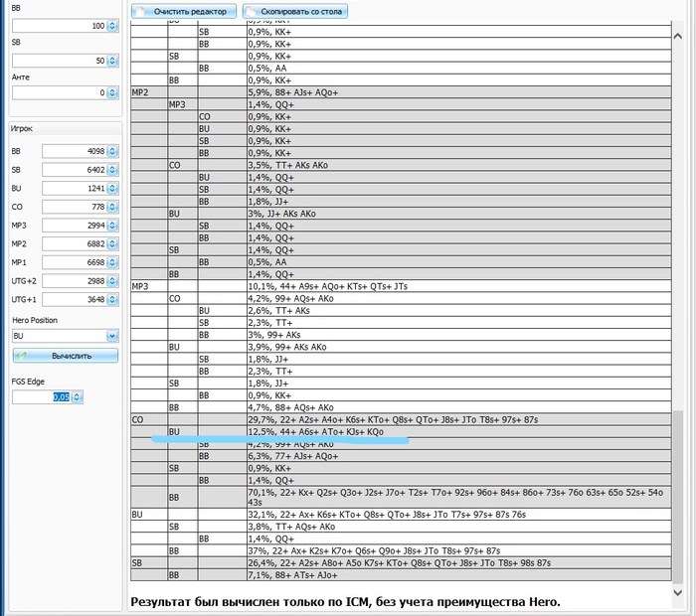Click the vertical scrollbar thumb in results

678,497
